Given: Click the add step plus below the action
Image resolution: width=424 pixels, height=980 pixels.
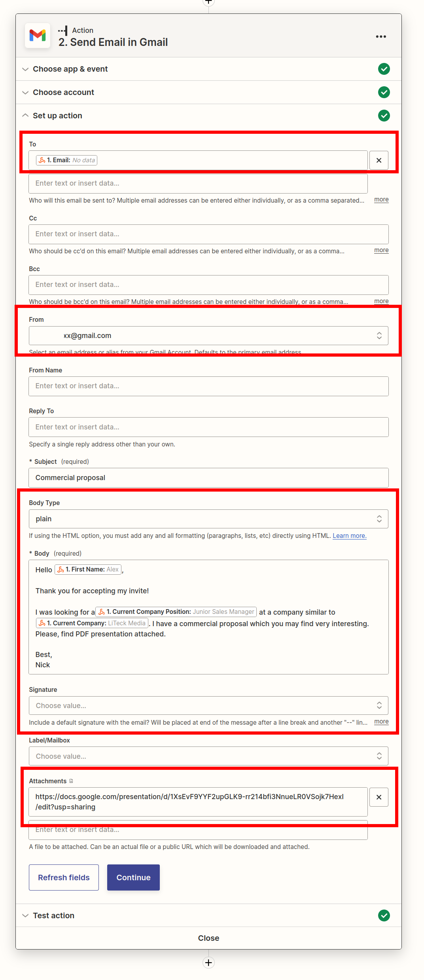Looking at the screenshot, I should point(209,963).
